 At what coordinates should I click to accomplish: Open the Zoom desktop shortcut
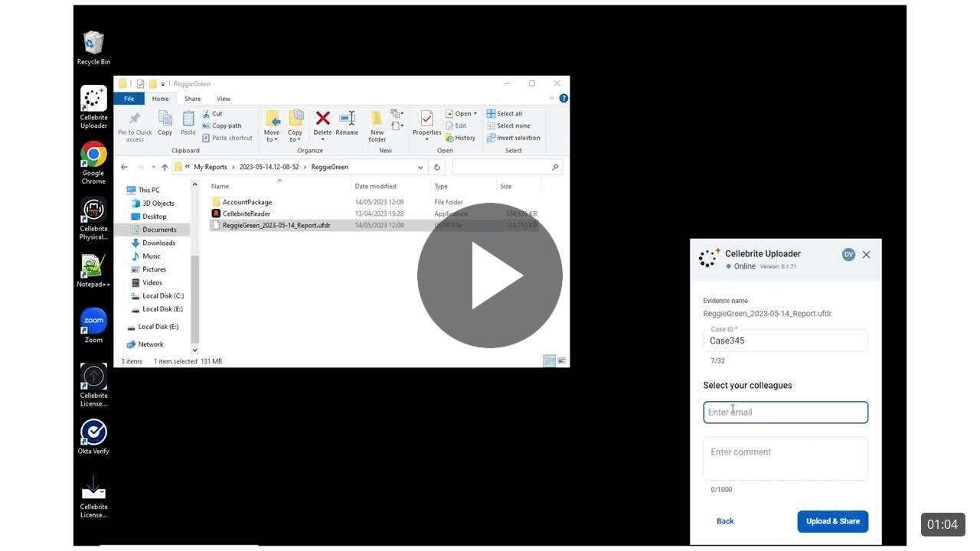[x=93, y=325]
